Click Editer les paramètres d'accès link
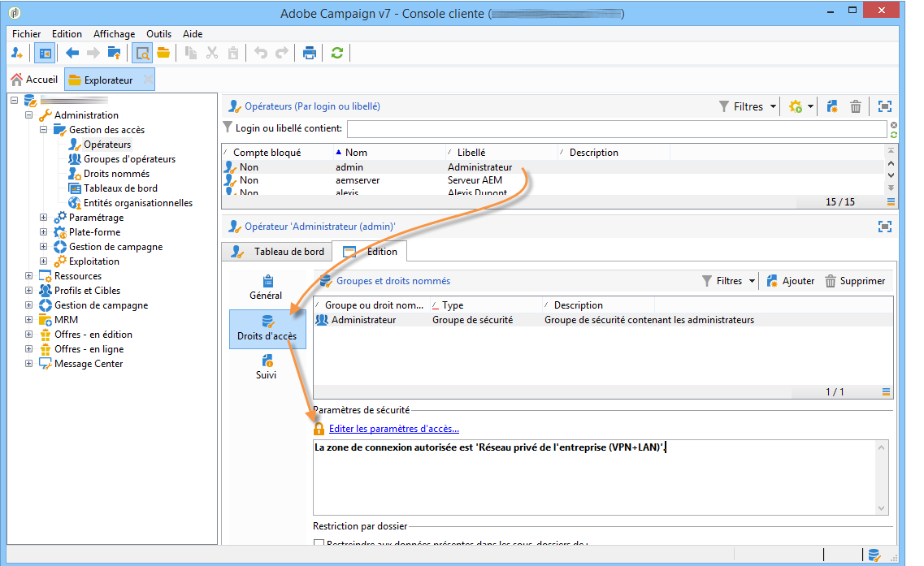Viewport: 924px width, 566px height. (x=393, y=429)
